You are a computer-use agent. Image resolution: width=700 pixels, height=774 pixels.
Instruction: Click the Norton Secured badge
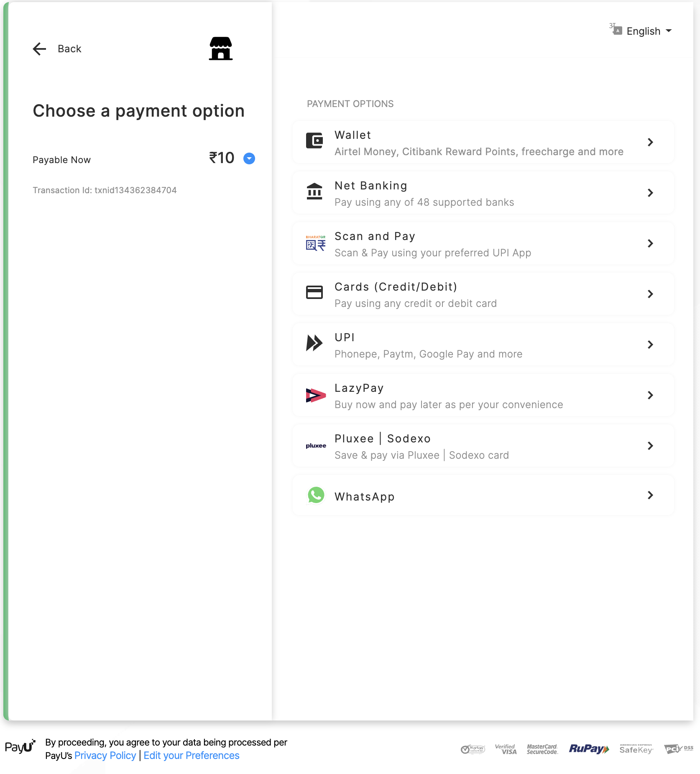point(473,749)
